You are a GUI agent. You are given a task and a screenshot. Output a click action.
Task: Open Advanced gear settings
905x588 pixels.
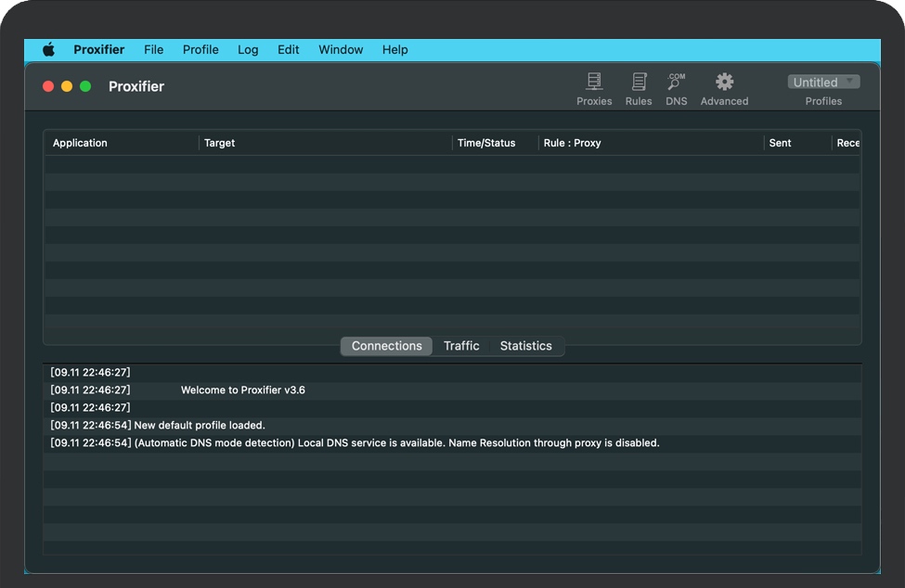click(724, 83)
